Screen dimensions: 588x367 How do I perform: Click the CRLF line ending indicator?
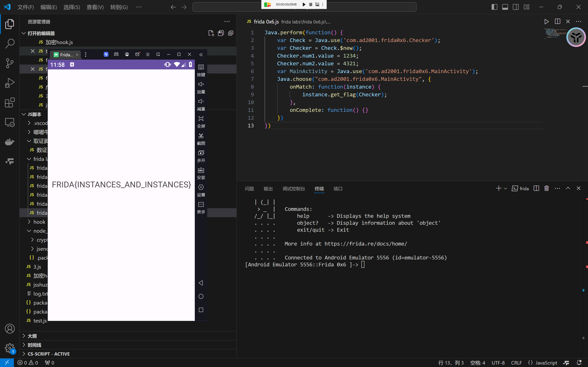point(516,363)
